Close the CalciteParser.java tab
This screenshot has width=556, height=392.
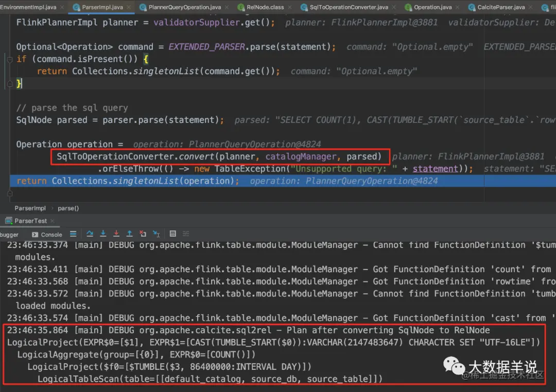[x=530, y=7]
